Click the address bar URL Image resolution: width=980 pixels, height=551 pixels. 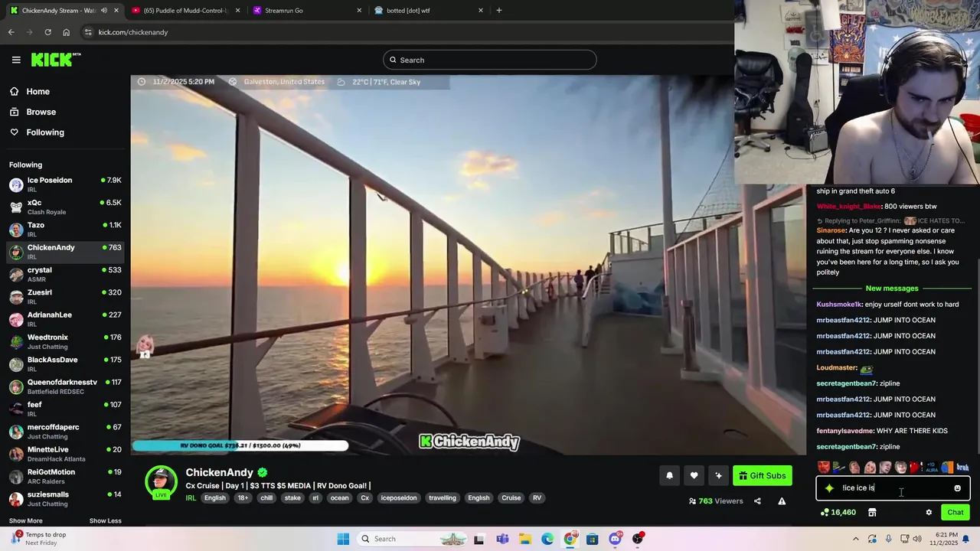(x=133, y=32)
